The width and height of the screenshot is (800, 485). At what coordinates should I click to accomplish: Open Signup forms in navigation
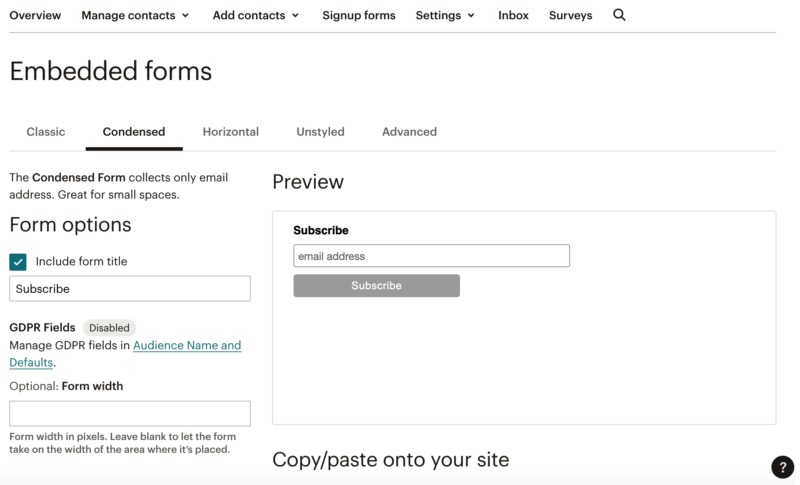pyautogui.click(x=359, y=16)
